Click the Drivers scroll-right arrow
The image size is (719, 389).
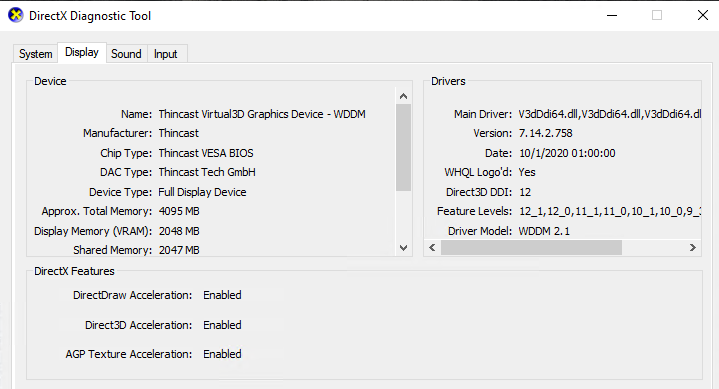[692, 248]
